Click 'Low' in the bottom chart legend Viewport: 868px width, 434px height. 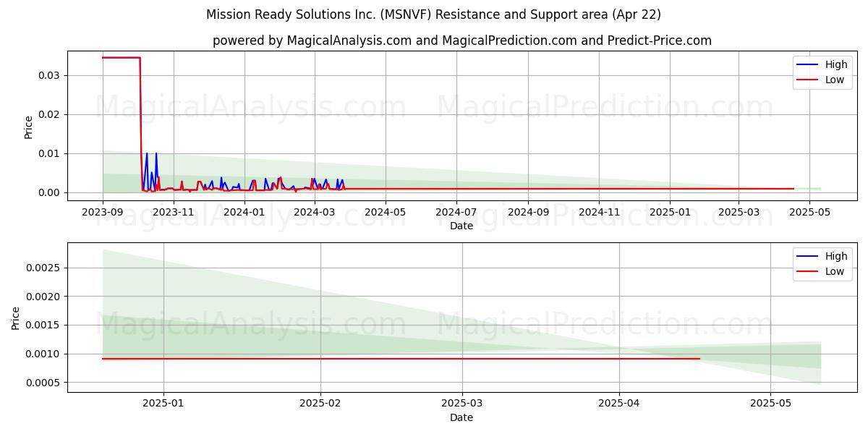[835, 271]
